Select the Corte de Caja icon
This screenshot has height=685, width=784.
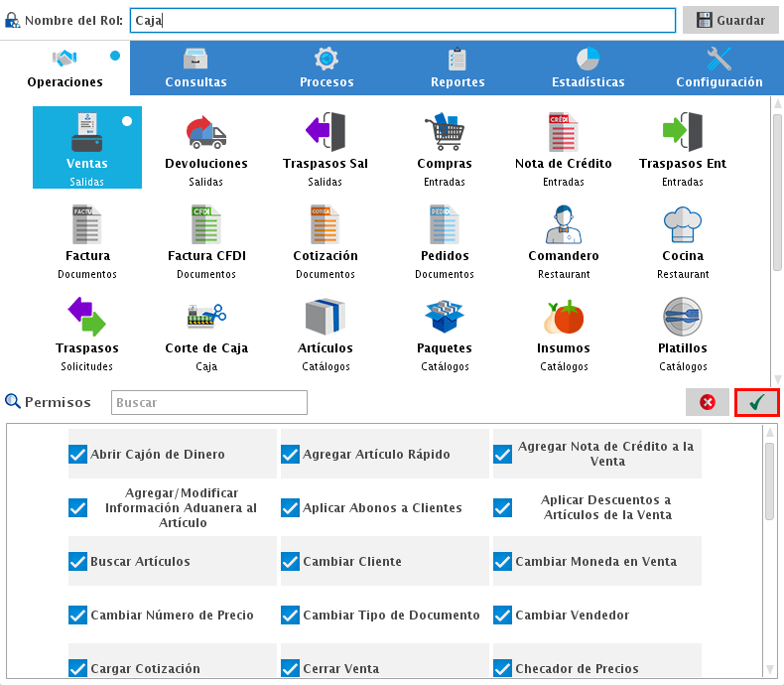point(206,317)
